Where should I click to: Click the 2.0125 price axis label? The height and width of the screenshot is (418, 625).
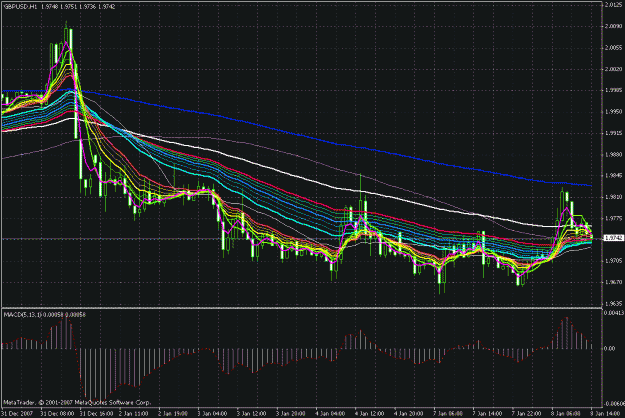tap(614, 5)
